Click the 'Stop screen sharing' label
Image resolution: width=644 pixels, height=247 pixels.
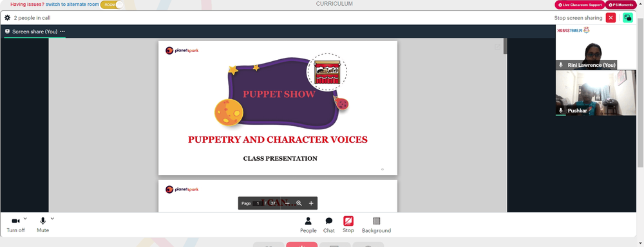point(578,18)
